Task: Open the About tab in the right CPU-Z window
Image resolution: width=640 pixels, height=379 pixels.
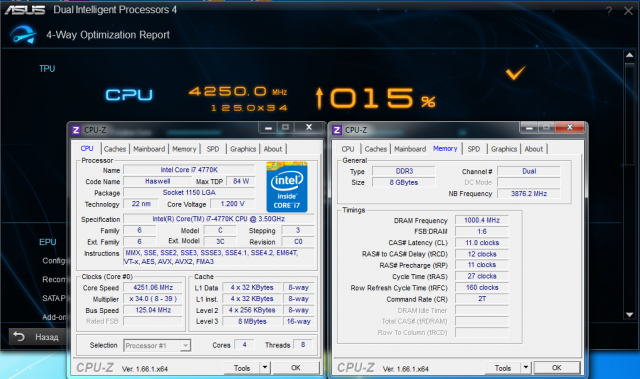Action: click(533, 149)
